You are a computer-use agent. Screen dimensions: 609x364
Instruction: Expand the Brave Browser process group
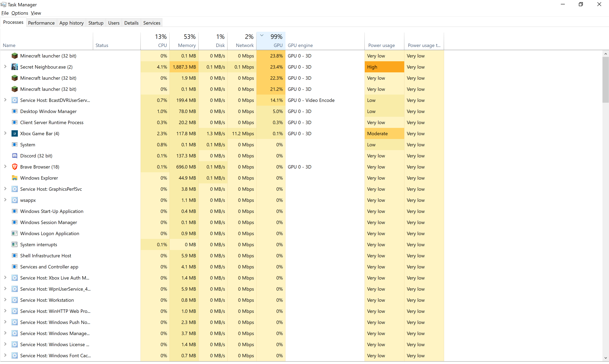[x=5, y=167]
